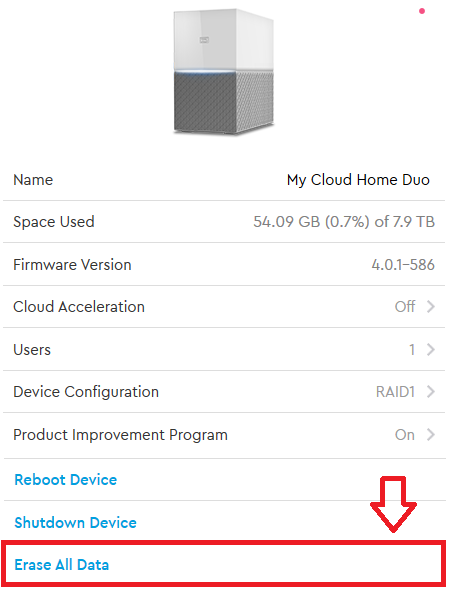Choose Erase All Data
Image resolution: width=452 pixels, height=608 pixels.
point(62,565)
